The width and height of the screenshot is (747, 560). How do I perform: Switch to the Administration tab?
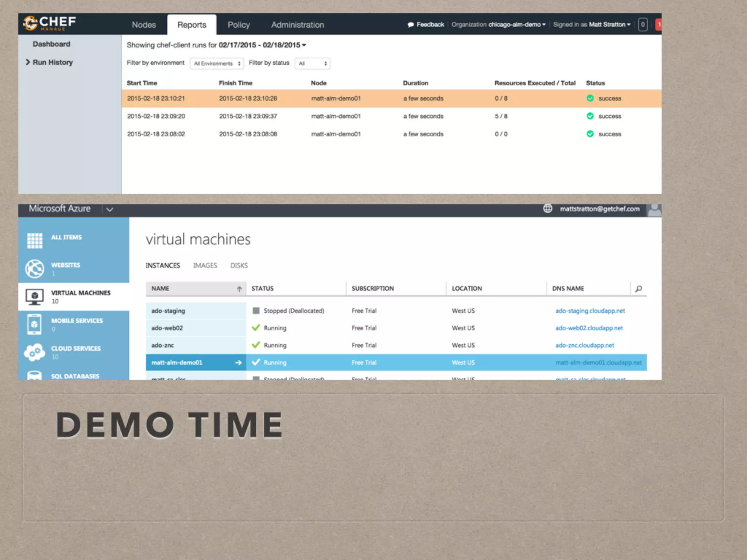(x=298, y=25)
